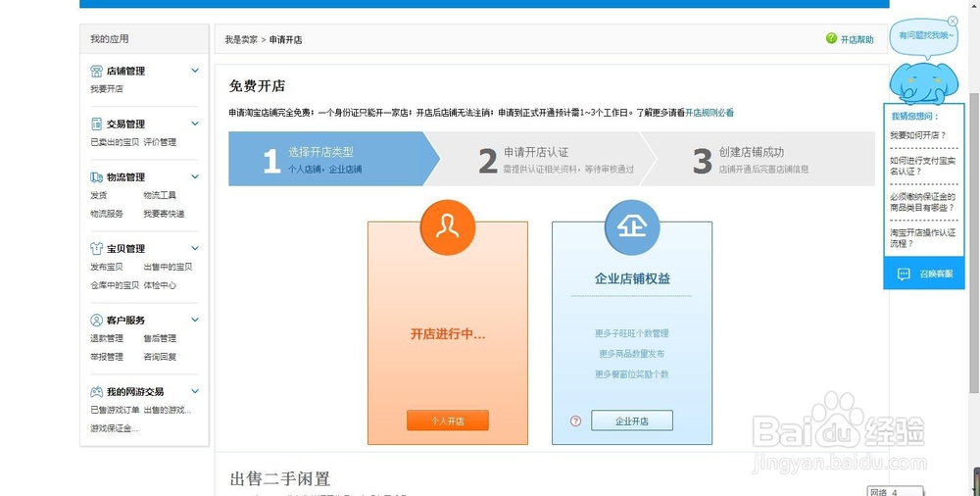Click the 我的网游交易 gamepad icon
Viewport: 980px width, 496px height.
tap(96, 391)
